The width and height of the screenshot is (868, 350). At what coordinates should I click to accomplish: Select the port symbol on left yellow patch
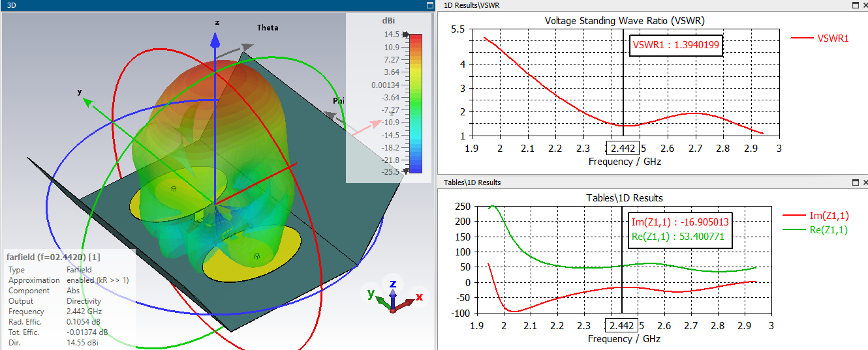tap(174, 189)
